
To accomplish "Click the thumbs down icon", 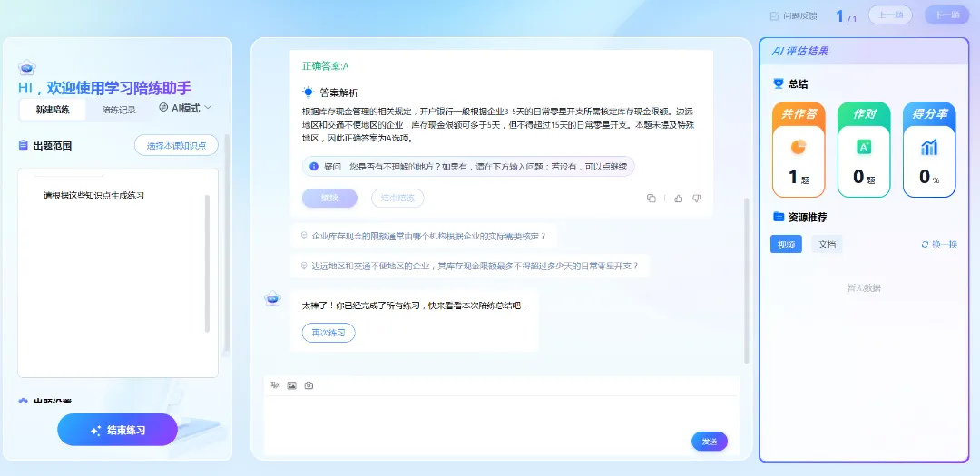I will 696,198.
